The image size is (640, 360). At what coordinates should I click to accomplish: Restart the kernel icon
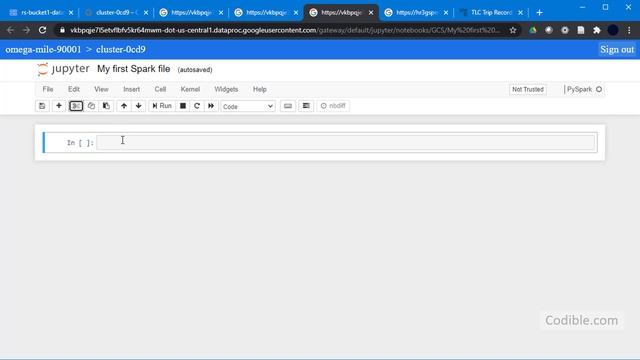(x=197, y=106)
